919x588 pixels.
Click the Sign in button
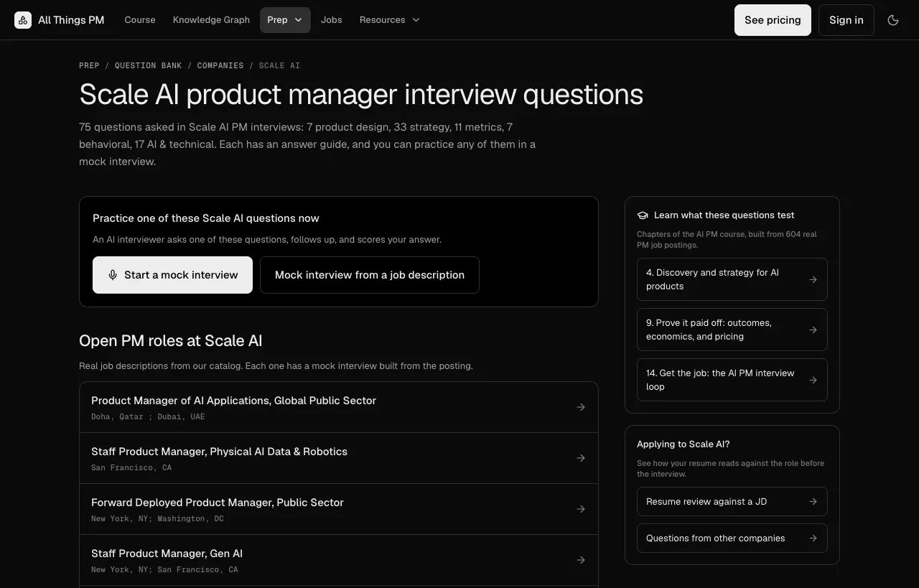tap(846, 20)
